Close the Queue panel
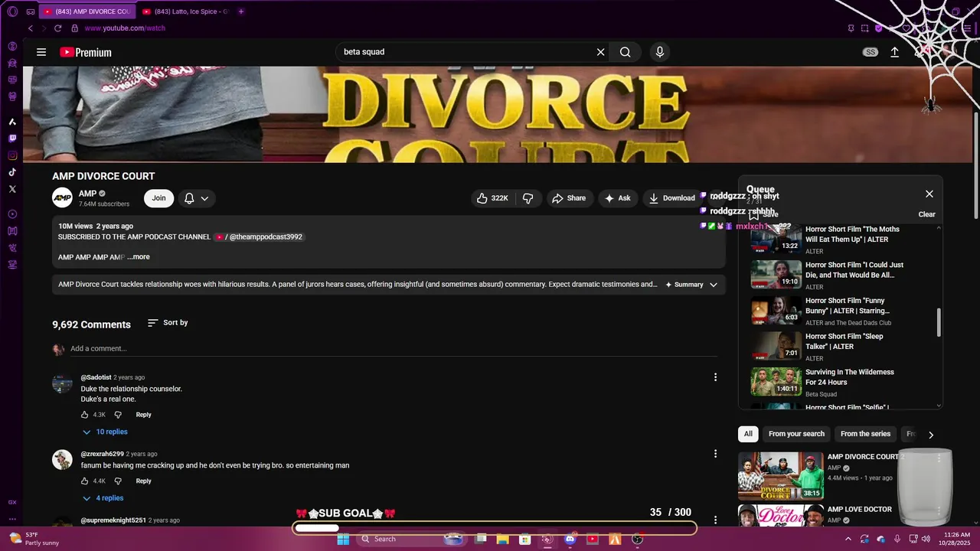The width and height of the screenshot is (980, 551). [x=929, y=194]
